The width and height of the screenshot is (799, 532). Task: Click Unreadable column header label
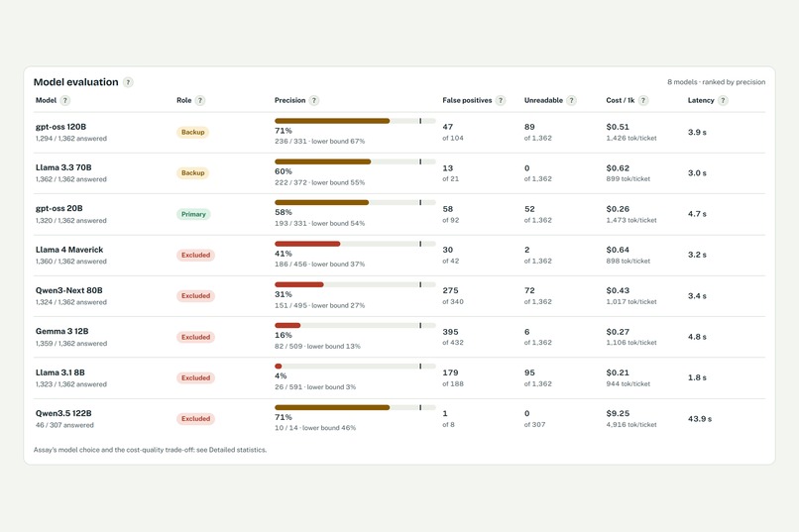coord(543,100)
